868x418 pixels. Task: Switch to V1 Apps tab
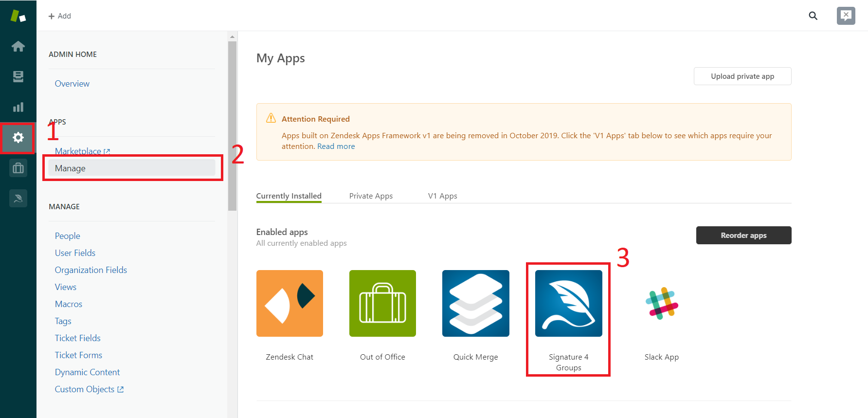pyautogui.click(x=443, y=196)
